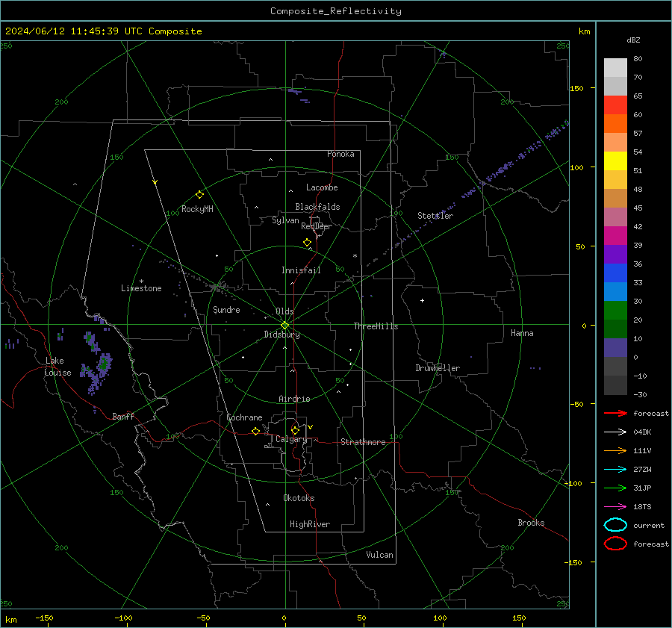Click the RedDeer city label

(x=317, y=226)
